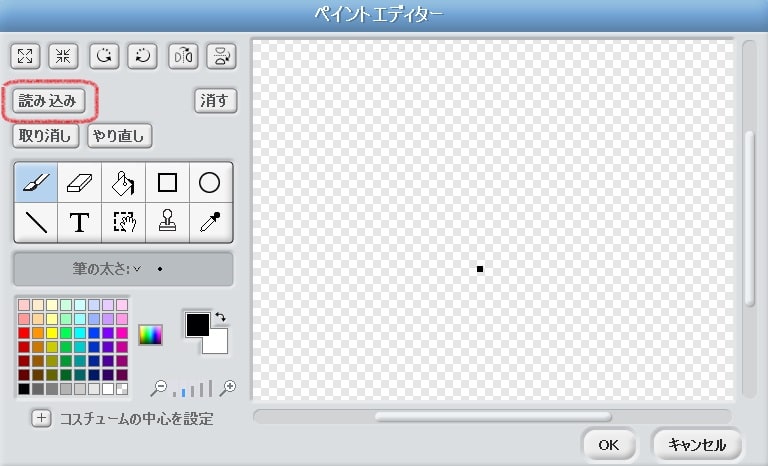This screenshot has height=466, width=768.
Task: Click the zoom in magnifier
Action: point(229,388)
